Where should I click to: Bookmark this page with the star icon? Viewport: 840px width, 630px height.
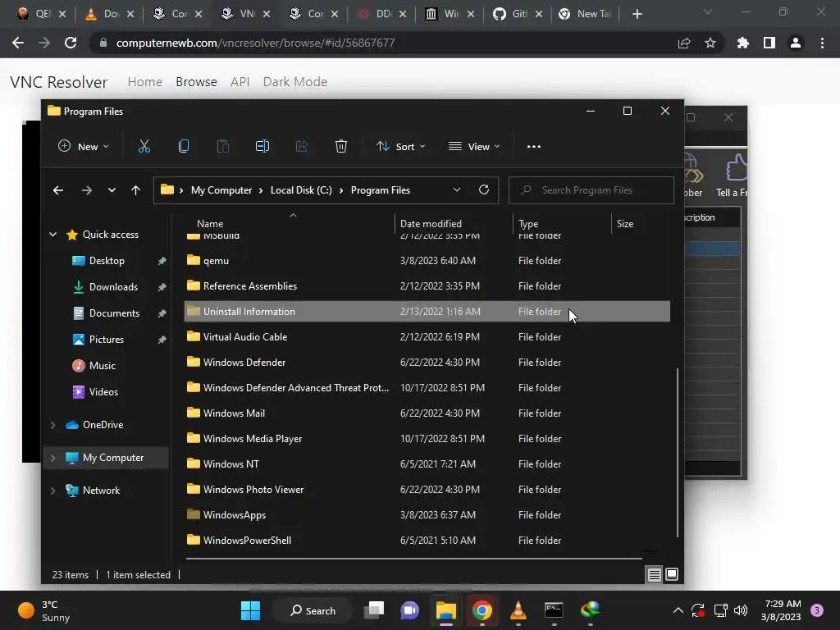click(x=710, y=43)
